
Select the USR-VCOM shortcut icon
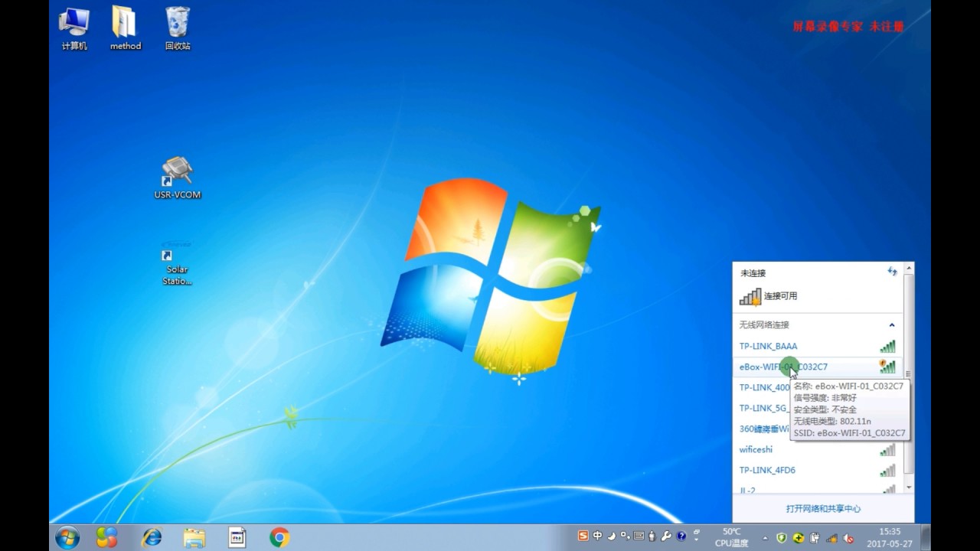178,178
